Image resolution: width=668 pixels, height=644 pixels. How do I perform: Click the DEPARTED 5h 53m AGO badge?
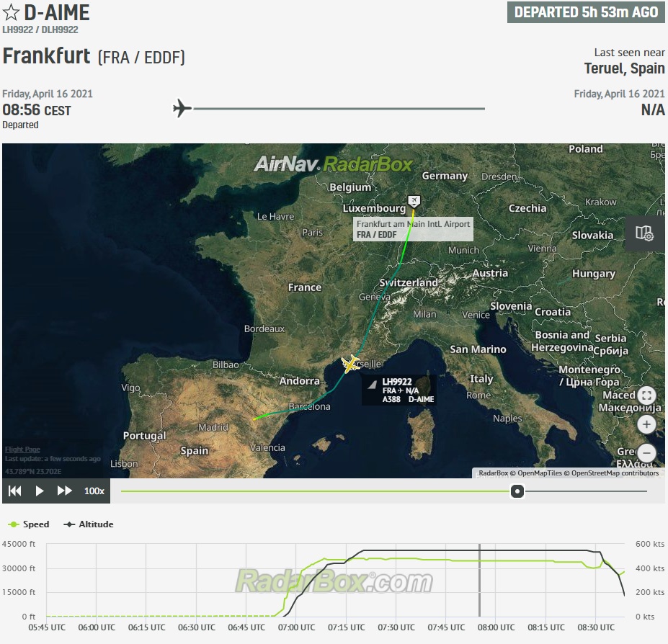click(x=586, y=12)
